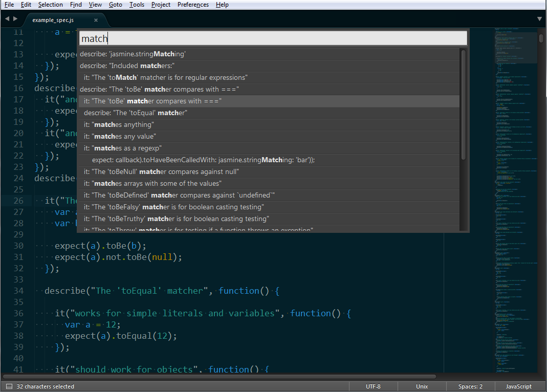547x392 pixels.
Task: Click line number 30 in gutter
Action: point(18,246)
